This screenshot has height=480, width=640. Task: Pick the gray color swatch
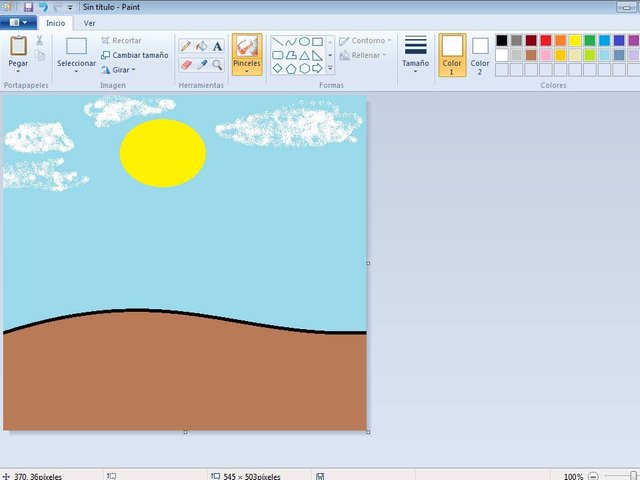point(516,40)
